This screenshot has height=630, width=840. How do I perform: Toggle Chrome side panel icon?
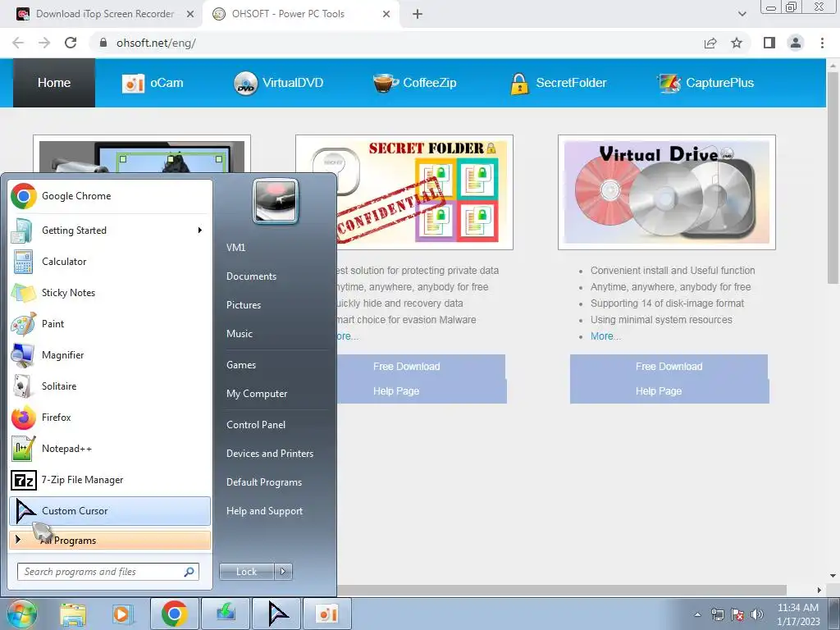[x=769, y=43]
